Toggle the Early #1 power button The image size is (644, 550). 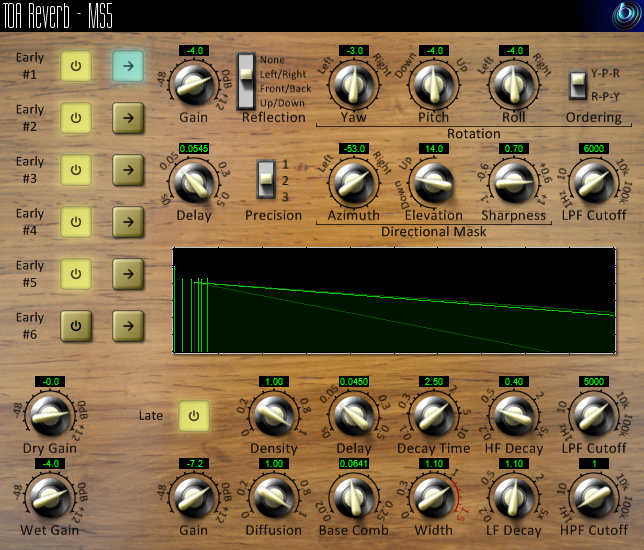(x=76, y=66)
